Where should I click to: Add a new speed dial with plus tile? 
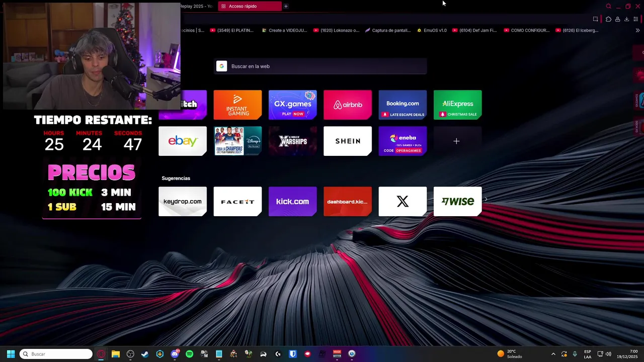coord(457,141)
